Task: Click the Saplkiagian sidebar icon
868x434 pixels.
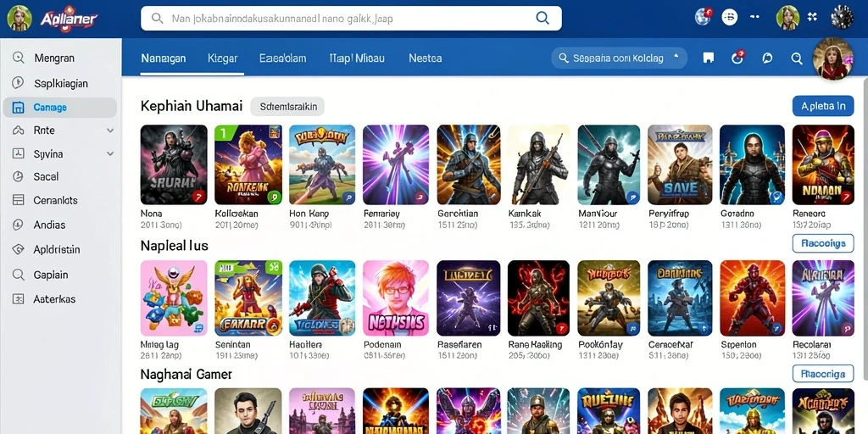Action: (19, 83)
